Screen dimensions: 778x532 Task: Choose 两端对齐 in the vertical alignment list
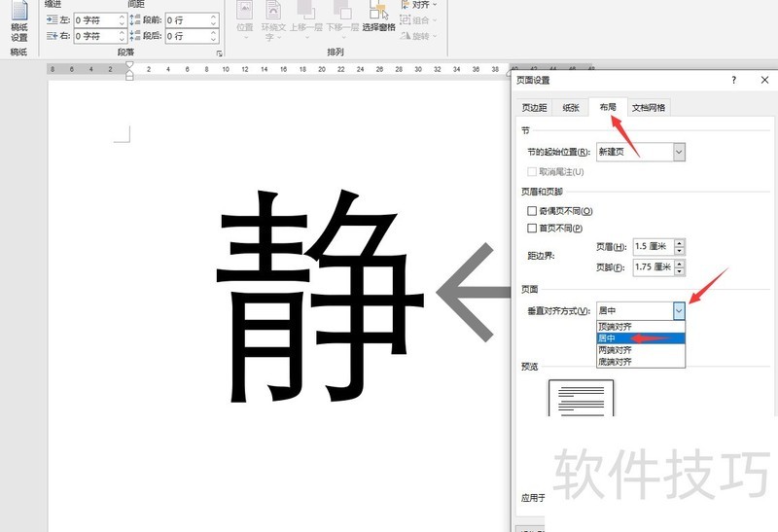pos(615,350)
